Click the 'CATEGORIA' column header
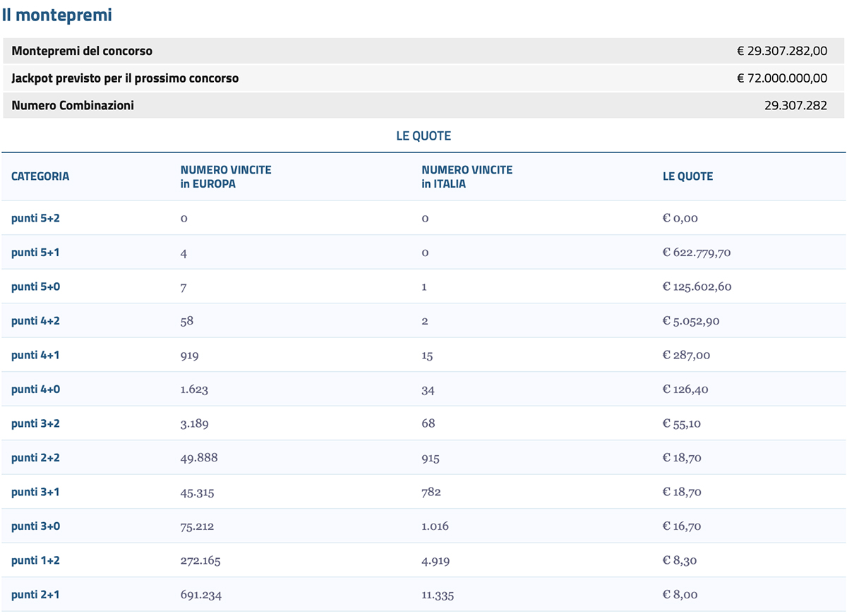This screenshot has height=616, width=847. (40, 176)
